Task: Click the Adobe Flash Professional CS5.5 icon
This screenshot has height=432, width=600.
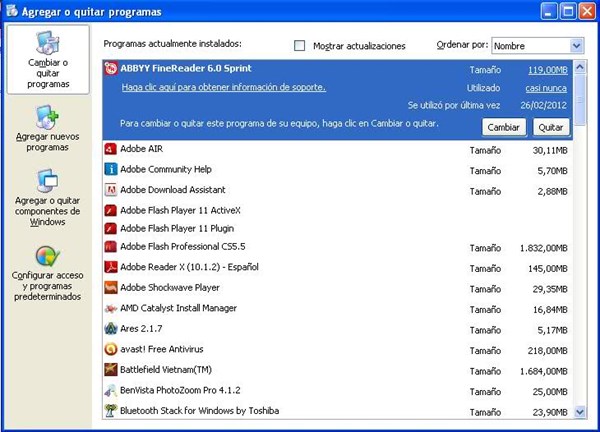Action: click(x=111, y=247)
